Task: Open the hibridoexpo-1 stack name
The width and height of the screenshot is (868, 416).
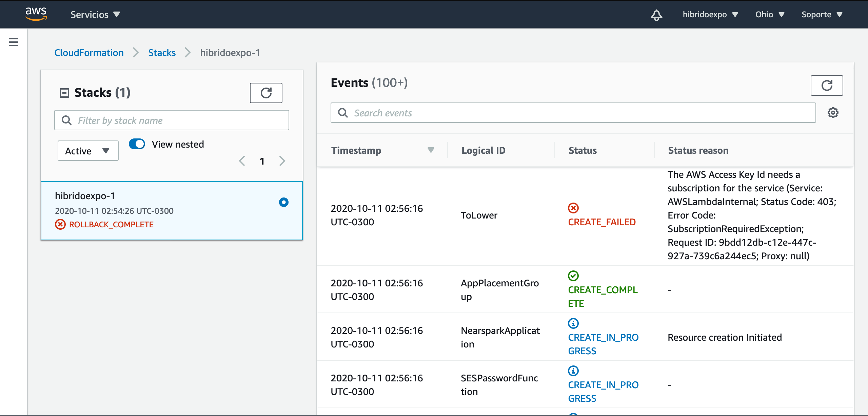Action: click(x=85, y=196)
